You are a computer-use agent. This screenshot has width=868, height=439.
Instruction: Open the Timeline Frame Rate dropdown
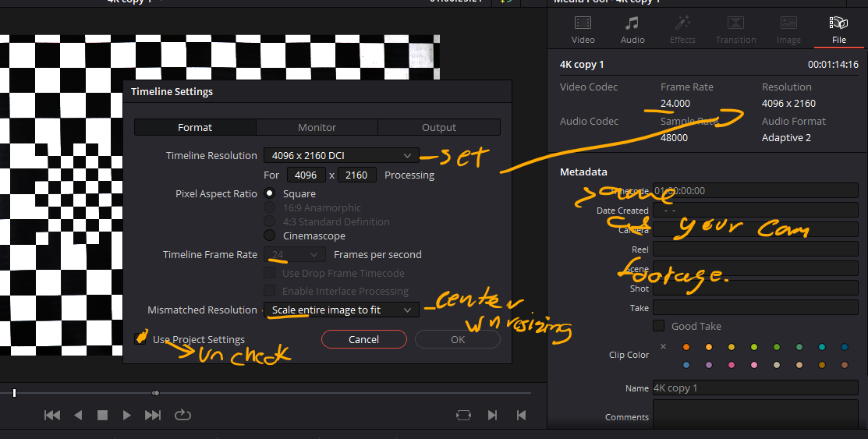click(295, 254)
